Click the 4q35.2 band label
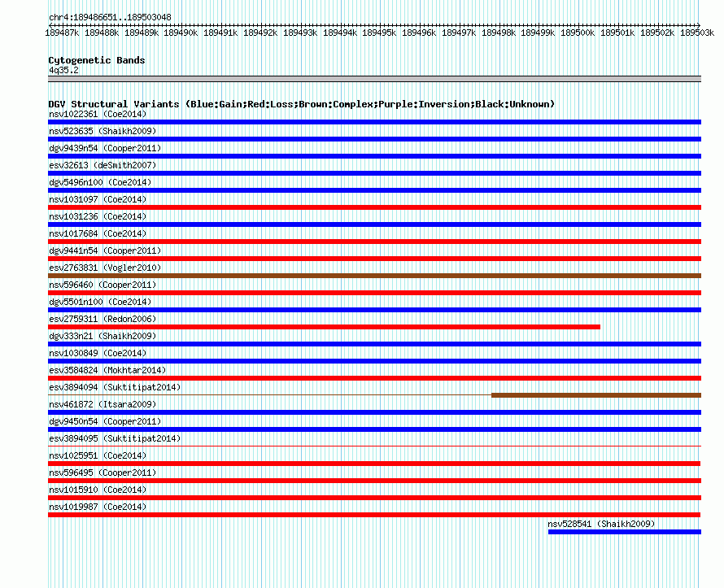724x588 pixels. [x=63, y=70]
